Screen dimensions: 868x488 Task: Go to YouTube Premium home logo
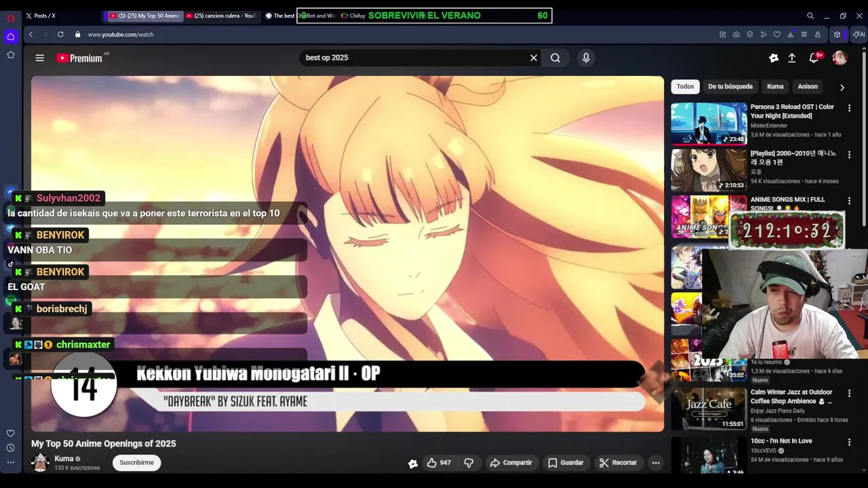[x=79, y=58]
